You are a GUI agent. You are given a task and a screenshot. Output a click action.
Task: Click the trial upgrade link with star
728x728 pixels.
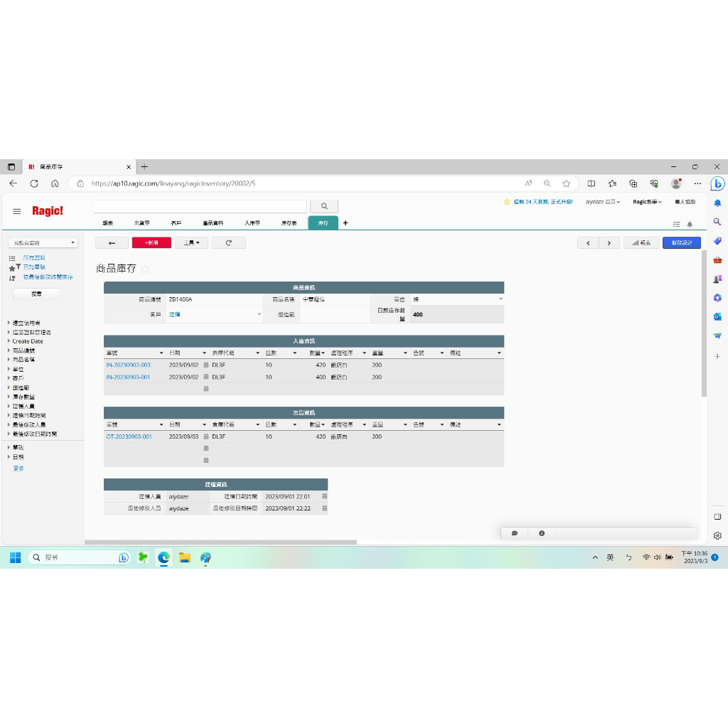pyautogui.click(x=538, y=202)
